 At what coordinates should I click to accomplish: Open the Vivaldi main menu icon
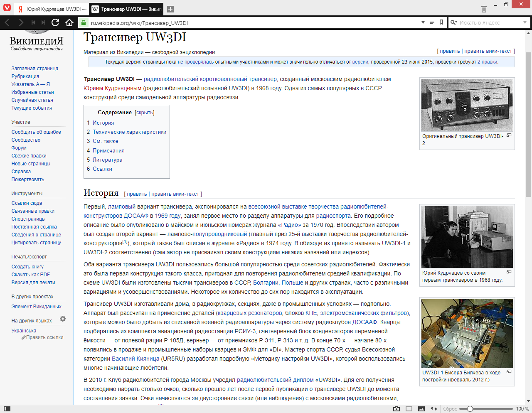(7, 8)
